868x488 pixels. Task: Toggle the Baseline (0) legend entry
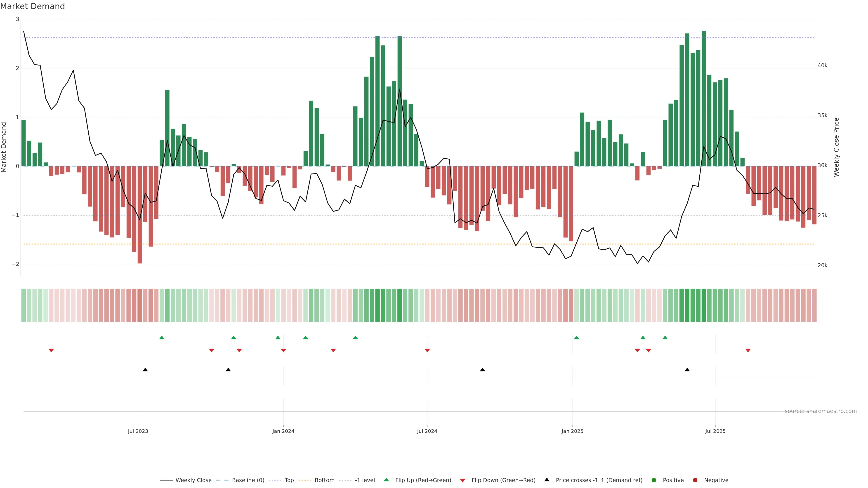click(248, 480)
